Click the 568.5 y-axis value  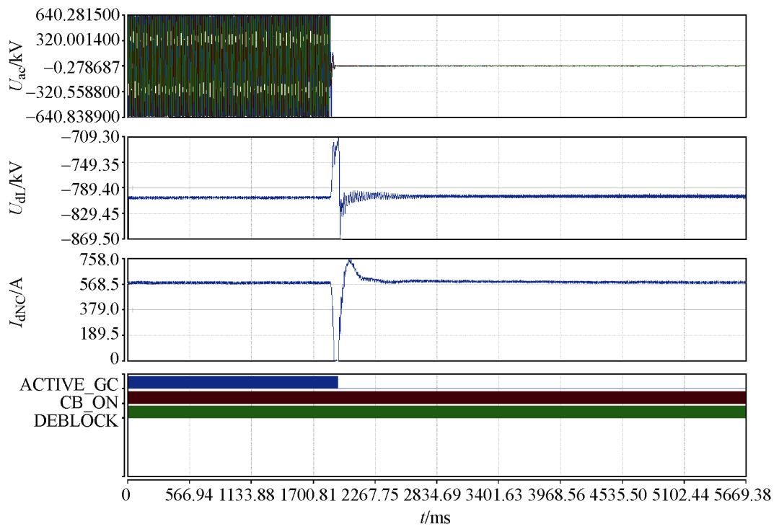click(100, 285)
